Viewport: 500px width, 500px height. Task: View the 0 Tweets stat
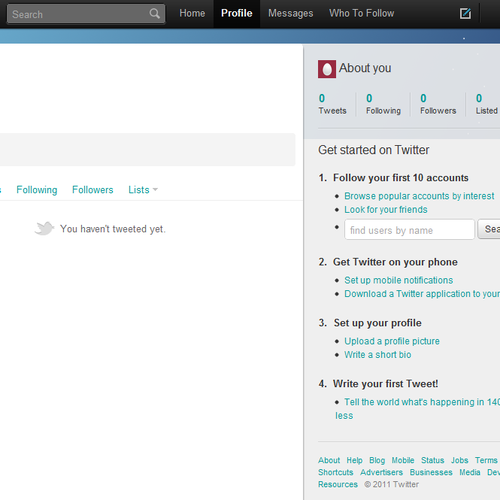(332, 104)
